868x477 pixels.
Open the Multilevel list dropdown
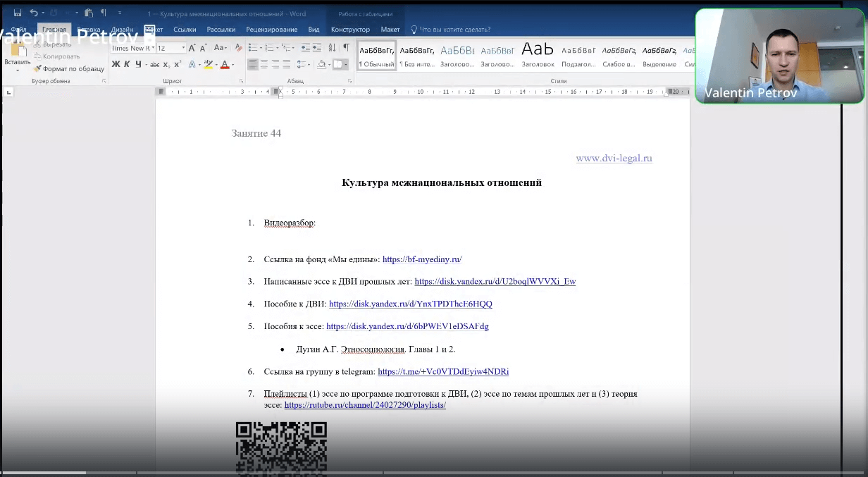(x=293, y=48)
